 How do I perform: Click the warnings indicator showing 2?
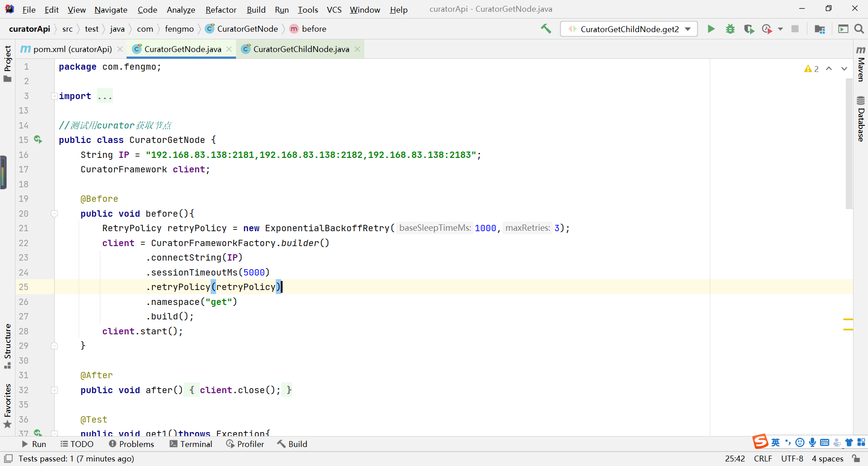point(811,69)
